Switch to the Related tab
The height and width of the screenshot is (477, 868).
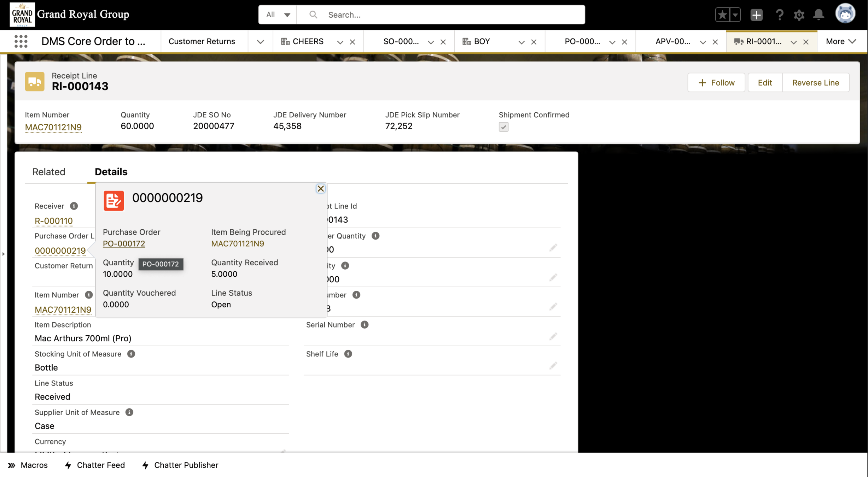tap(49, 172)
